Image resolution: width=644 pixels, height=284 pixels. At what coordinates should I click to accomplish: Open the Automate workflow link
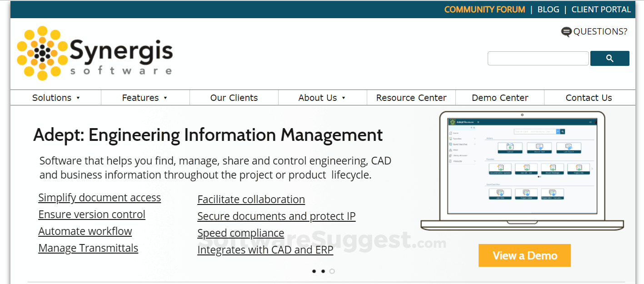(x=85, y=231)
